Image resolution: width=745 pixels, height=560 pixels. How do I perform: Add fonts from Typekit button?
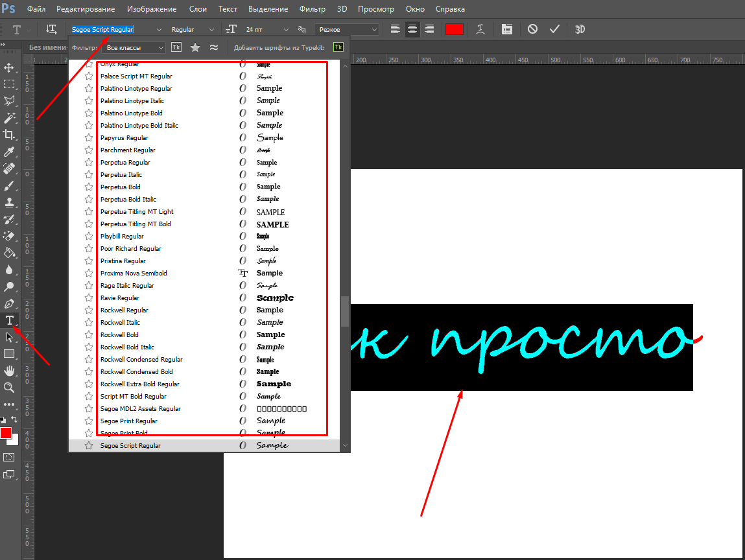pyautogui.click(x=338, y=47)
